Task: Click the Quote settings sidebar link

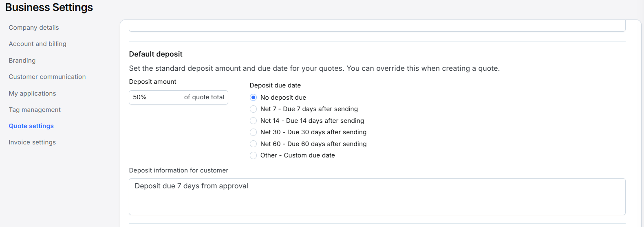Action: tap(31, 126)
